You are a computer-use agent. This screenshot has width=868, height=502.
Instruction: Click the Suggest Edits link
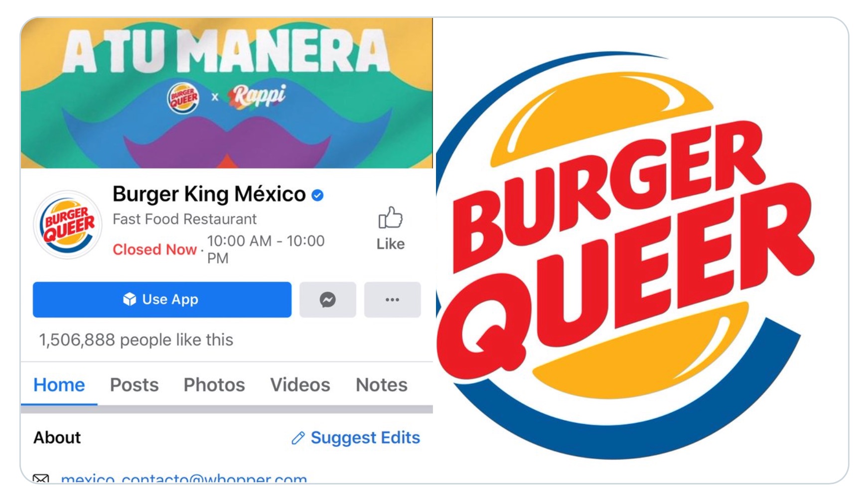365,438
